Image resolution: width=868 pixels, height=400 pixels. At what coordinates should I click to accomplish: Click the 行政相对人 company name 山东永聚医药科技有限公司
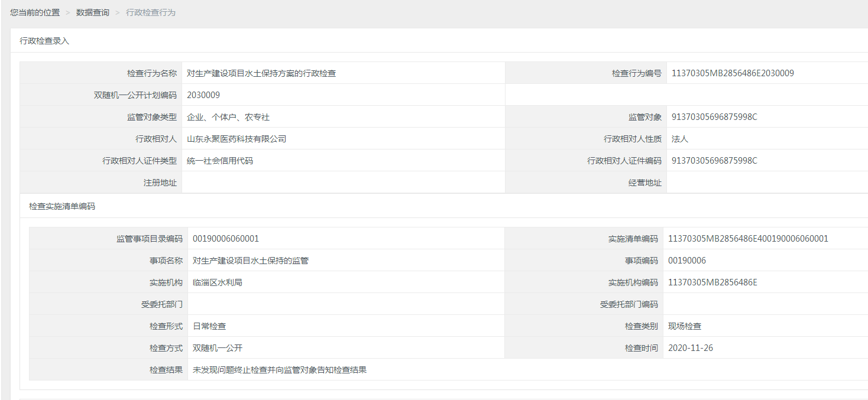click(x=237, y=139)
